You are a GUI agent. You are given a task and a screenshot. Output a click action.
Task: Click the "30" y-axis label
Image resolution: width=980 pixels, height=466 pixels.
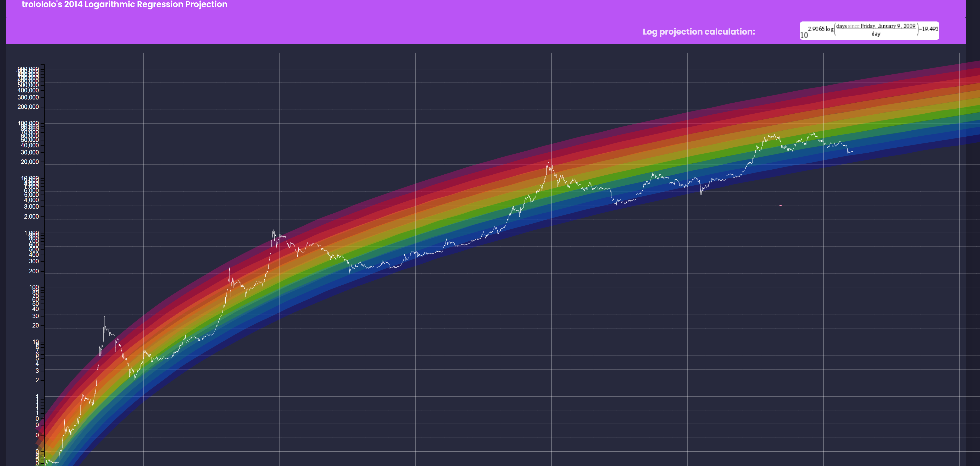pos(35,316)
